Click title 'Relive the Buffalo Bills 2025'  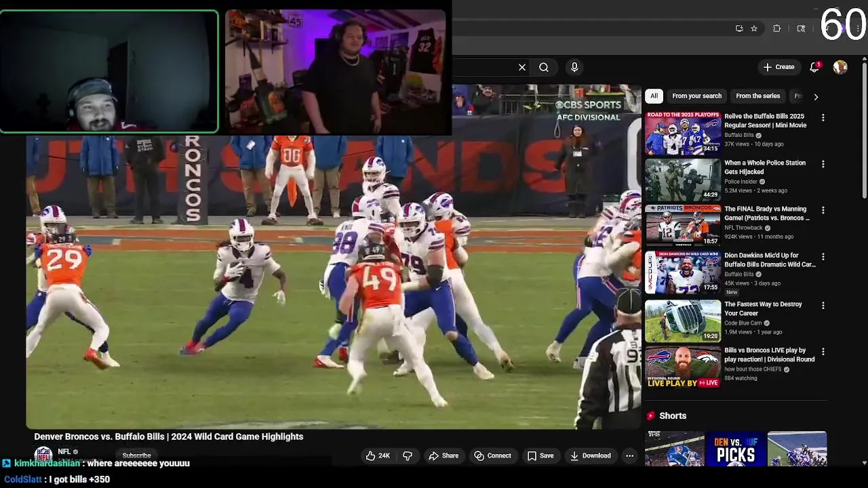765,121
